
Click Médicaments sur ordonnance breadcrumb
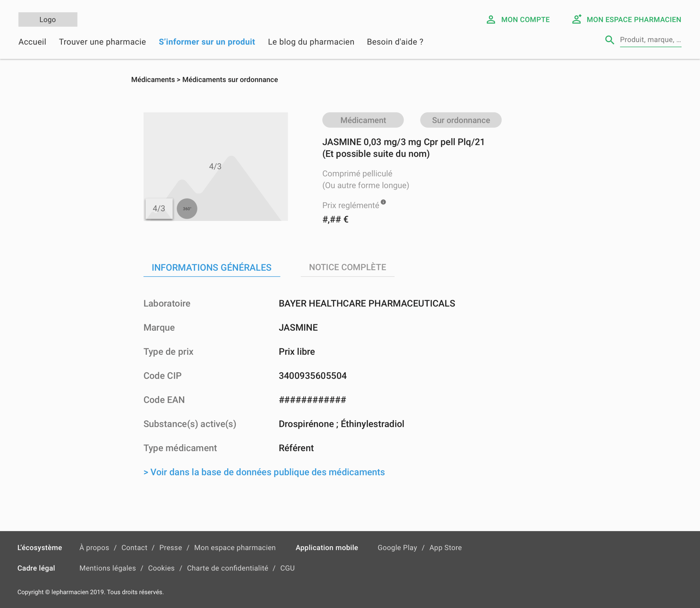coord(230,79)
